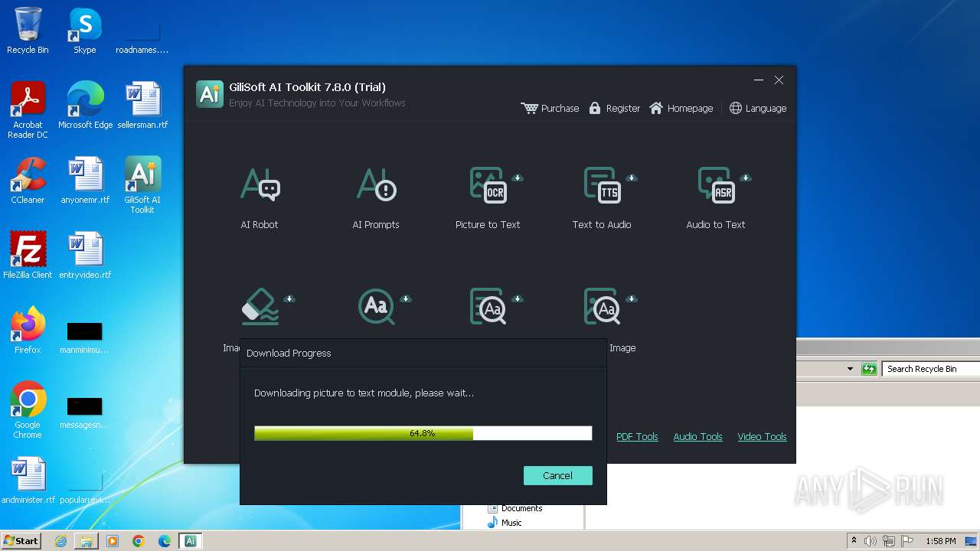
Task: Open Edge from the taskbar
Action: 164,541
